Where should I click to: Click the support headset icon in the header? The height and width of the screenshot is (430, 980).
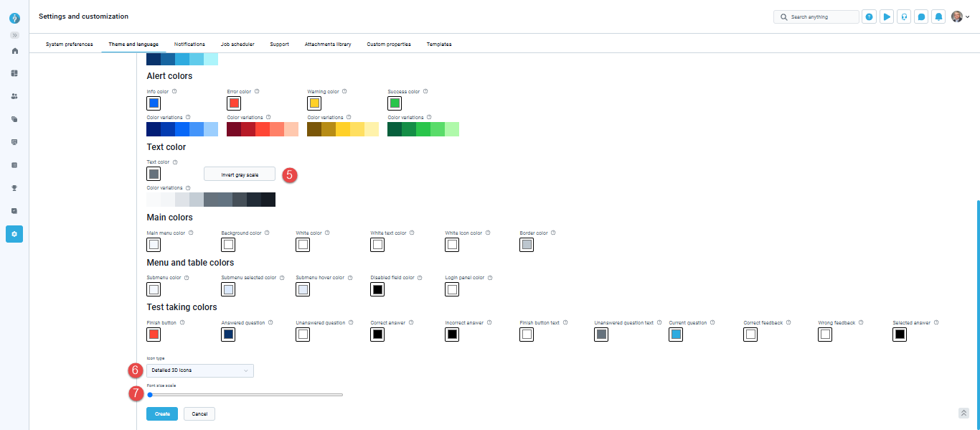tap(904, 17)
